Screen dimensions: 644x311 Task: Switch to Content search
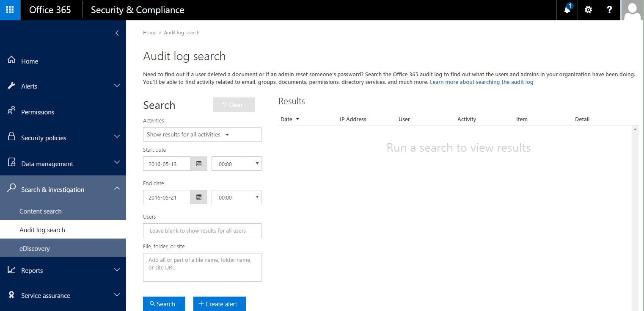41,211
